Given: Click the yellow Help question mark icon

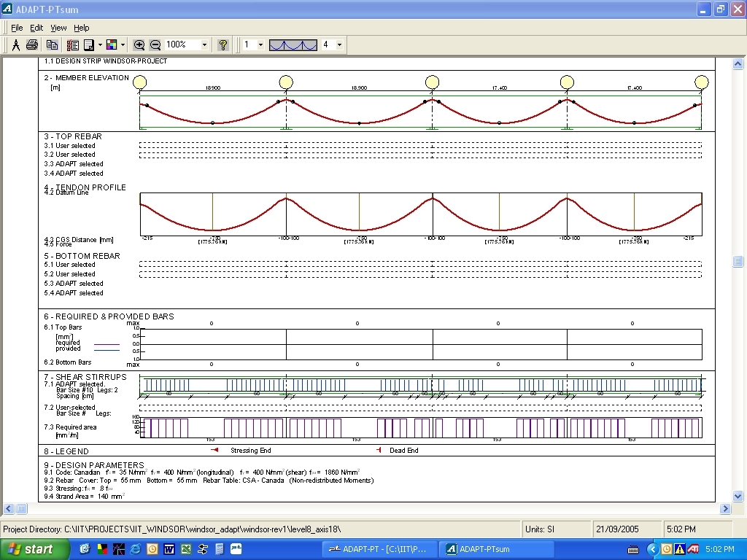Looking at the screenshot, I should (x=223, y=45).
